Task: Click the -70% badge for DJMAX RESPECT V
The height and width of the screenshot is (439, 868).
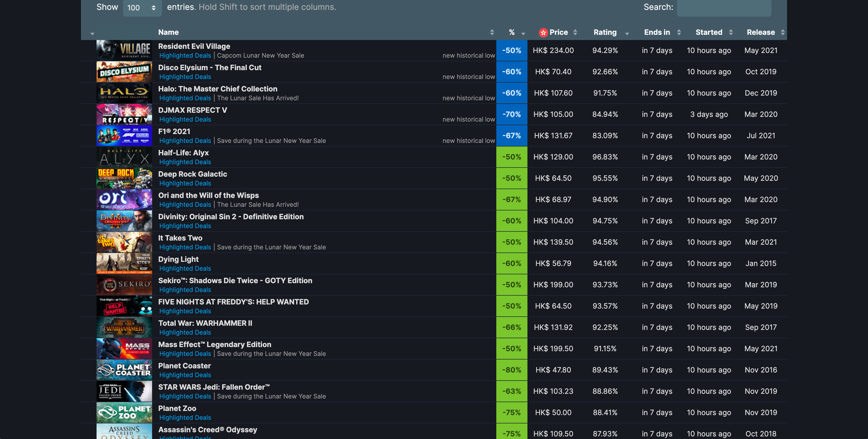Action: [x=512, y=114]
